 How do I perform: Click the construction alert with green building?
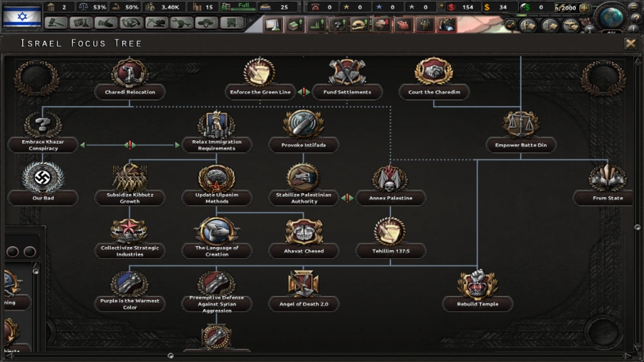(295, 25)
